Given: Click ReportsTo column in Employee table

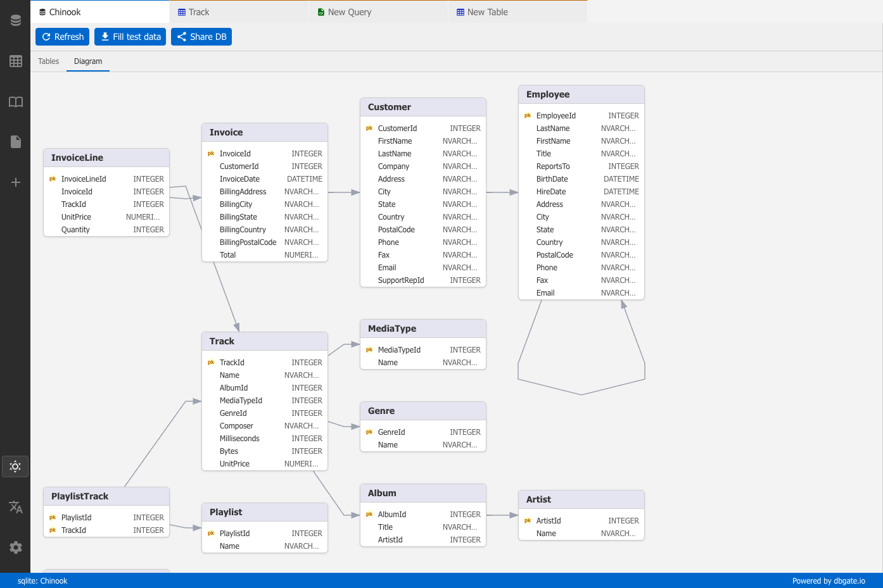Looking at the screenshot, I should [x=581, y=166].
